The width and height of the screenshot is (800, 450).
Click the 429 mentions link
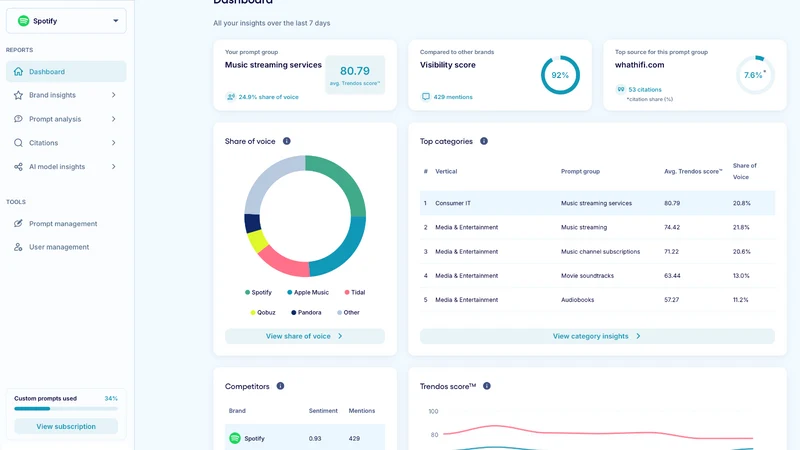point(453,97)
